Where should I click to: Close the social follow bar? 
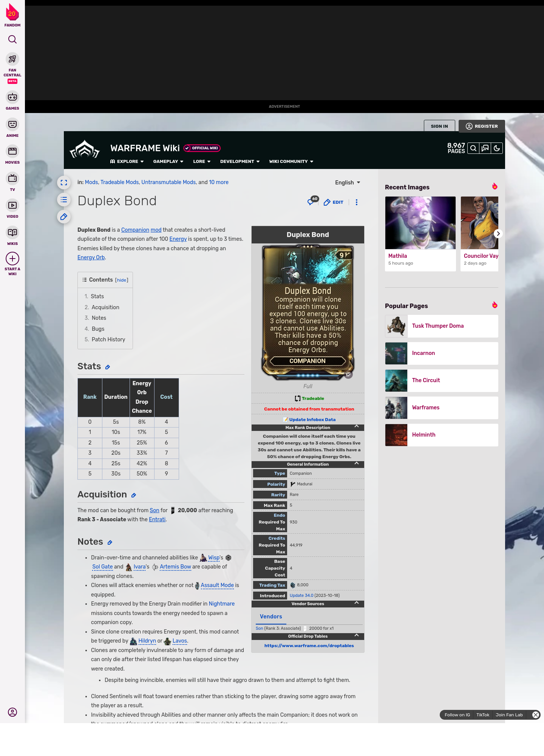(x=535, y=714)
